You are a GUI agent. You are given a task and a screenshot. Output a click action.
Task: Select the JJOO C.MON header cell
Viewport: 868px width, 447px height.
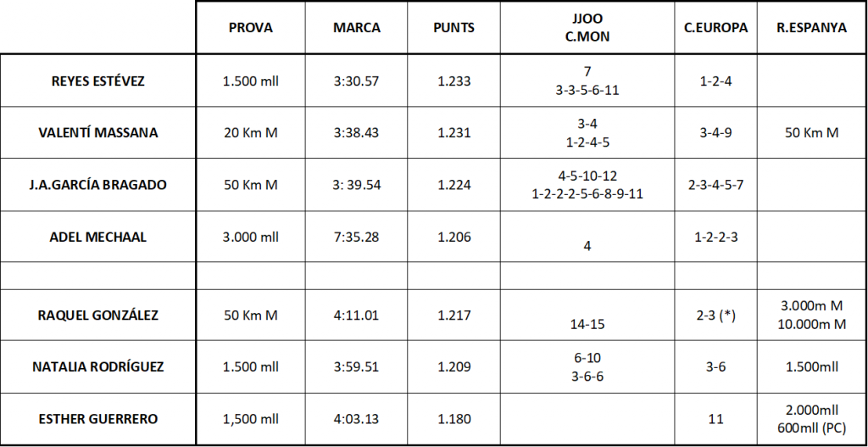[x=587, y=28]
